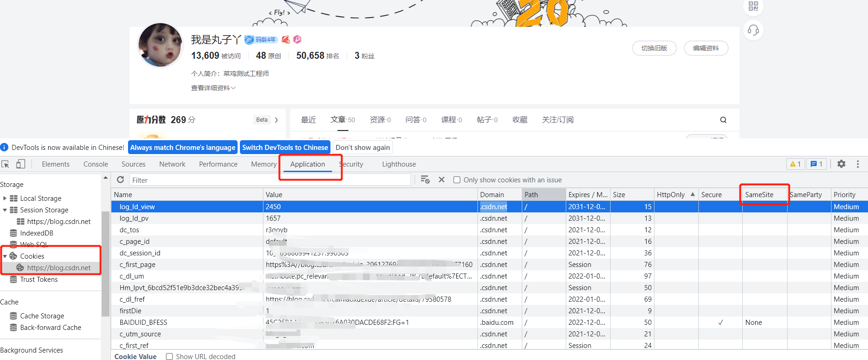Open the 最近 blog tab

(x=308, y=120)
